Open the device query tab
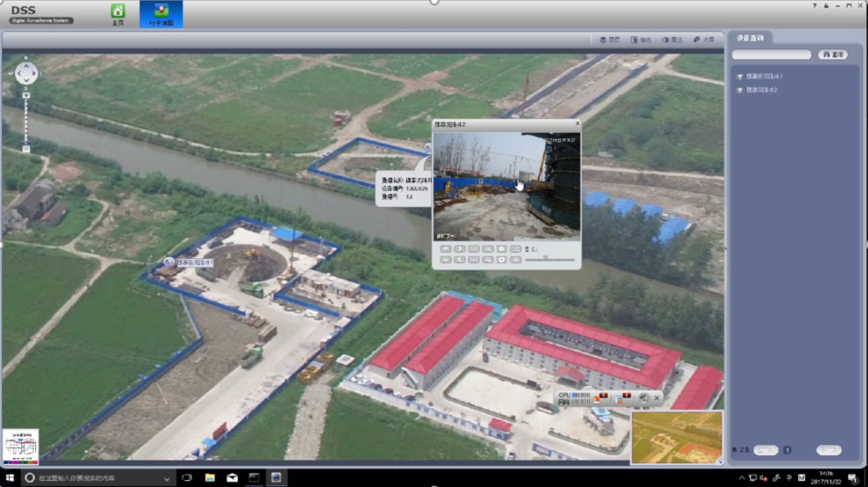The image size is (868, 487). pyautogui.click(x=750, y=38)
